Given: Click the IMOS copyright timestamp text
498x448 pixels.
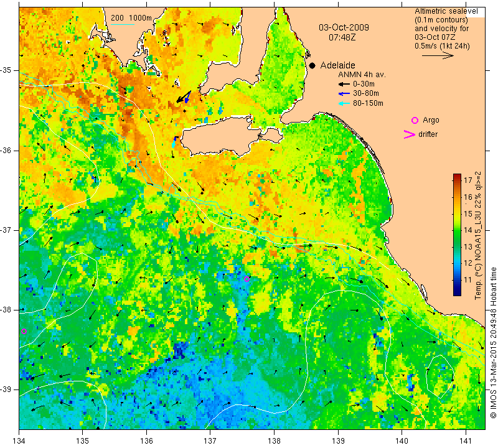Looking at the screenshot, I should click(493, 343).
